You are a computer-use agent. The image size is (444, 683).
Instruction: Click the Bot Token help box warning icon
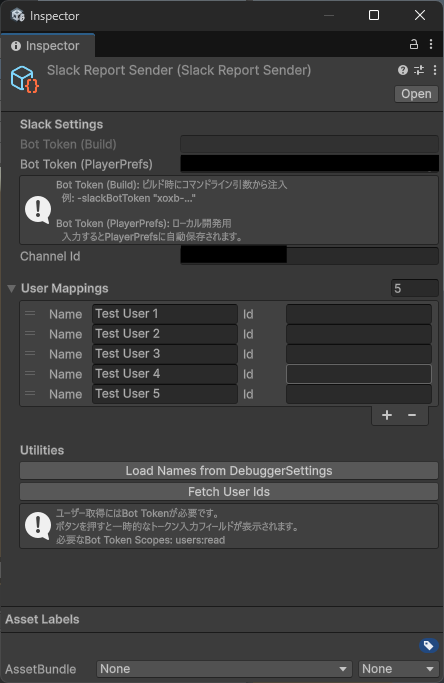click(38, 210)
